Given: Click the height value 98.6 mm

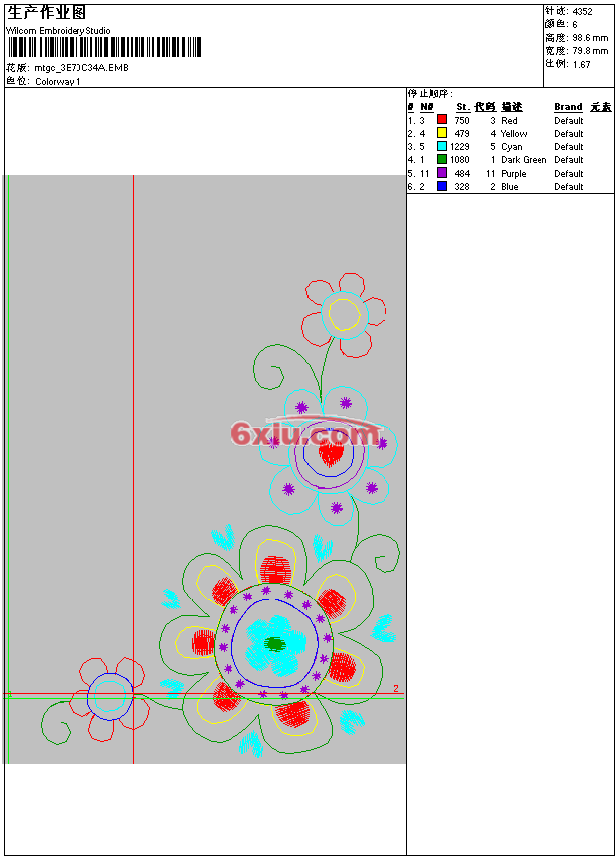Looking at the screenshot, I should [x=590, y=38].
